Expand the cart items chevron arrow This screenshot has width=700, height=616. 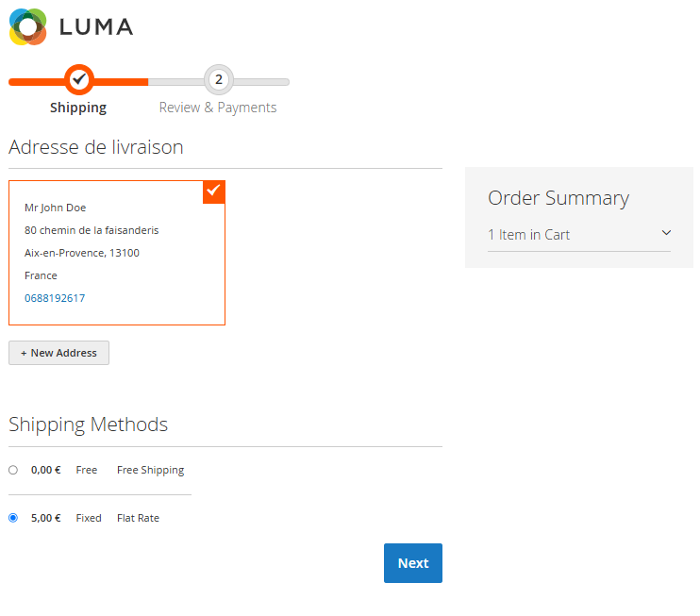[x=666, y=233]
